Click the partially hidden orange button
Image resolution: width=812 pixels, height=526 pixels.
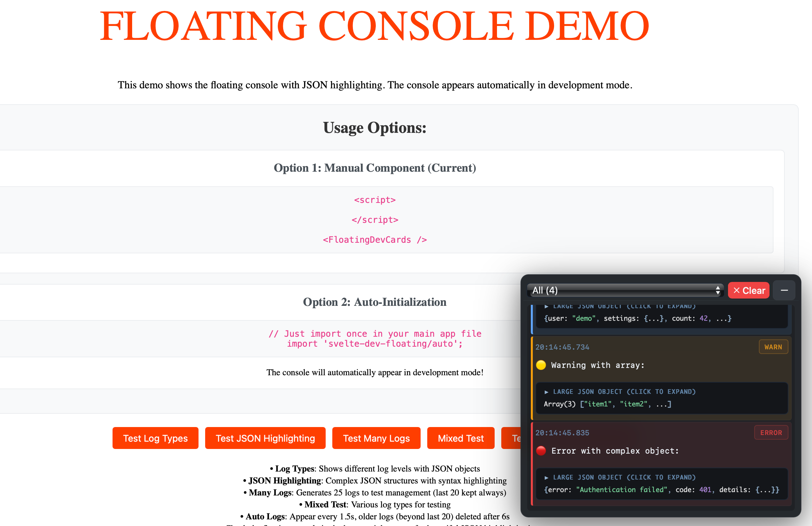click(x=511, y=438)
